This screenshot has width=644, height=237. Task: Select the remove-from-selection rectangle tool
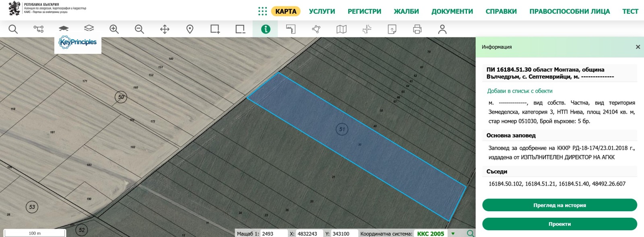(240, 29)
